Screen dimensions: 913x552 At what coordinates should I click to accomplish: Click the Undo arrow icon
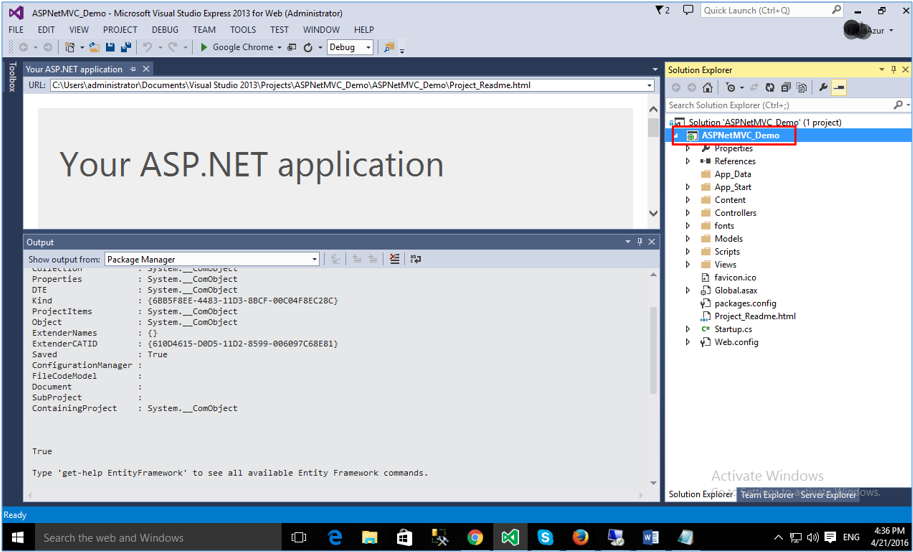(x=147, y=47)
